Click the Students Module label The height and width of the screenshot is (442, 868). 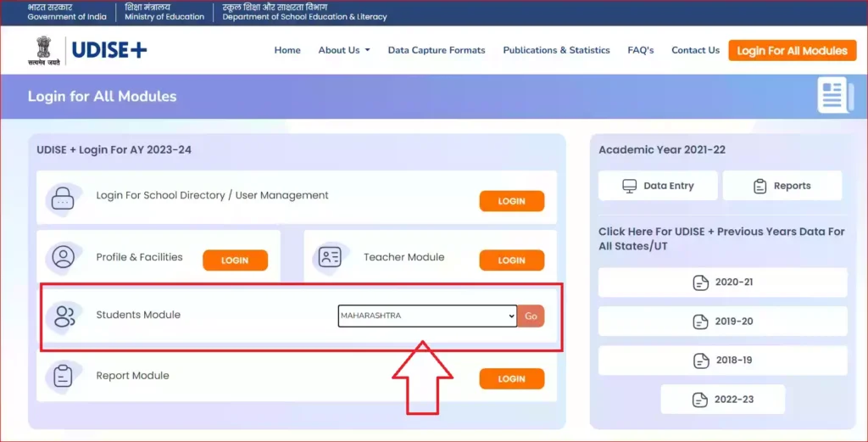pyautogui.click(x=138, y=315)
